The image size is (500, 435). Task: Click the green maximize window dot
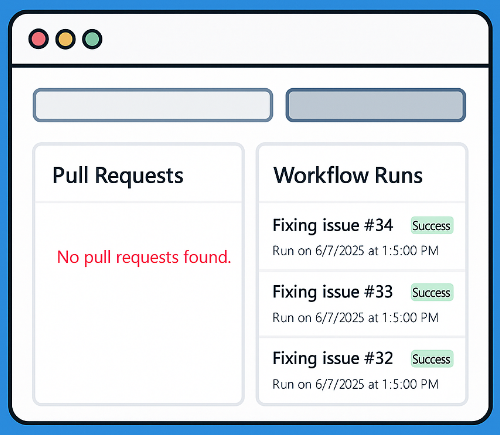92,39
